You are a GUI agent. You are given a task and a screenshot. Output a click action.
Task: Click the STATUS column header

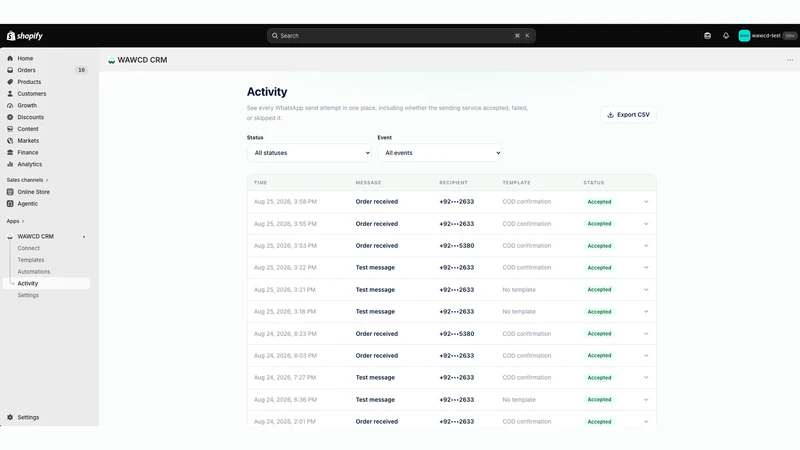click(594, 183)
